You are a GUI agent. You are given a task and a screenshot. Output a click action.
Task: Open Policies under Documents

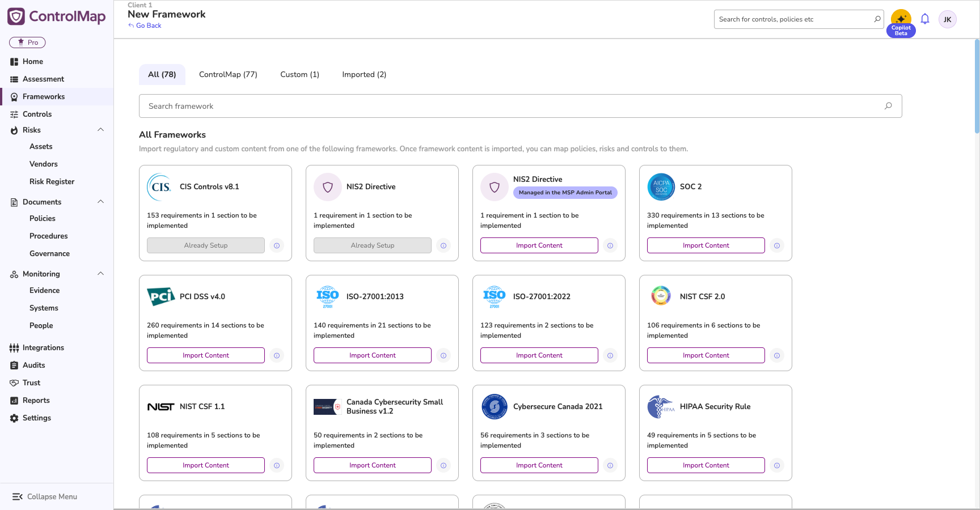(x=43, y=218)
